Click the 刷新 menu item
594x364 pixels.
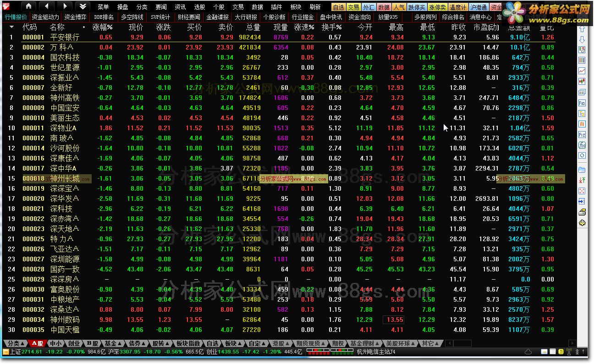coord(315,7)
